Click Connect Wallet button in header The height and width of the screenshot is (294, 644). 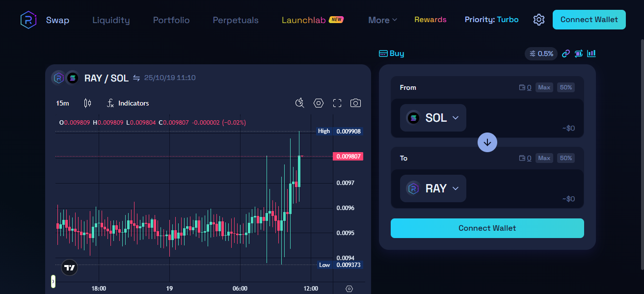[x=589, y=20]
